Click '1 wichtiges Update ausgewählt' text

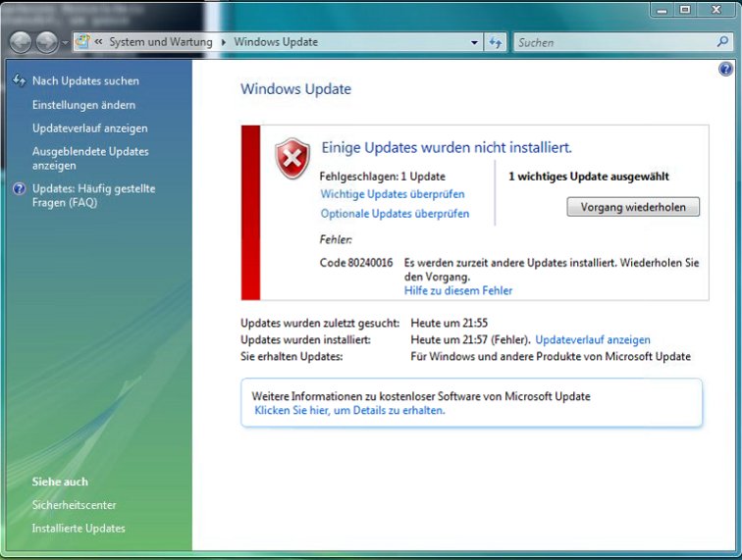[589, 177]
